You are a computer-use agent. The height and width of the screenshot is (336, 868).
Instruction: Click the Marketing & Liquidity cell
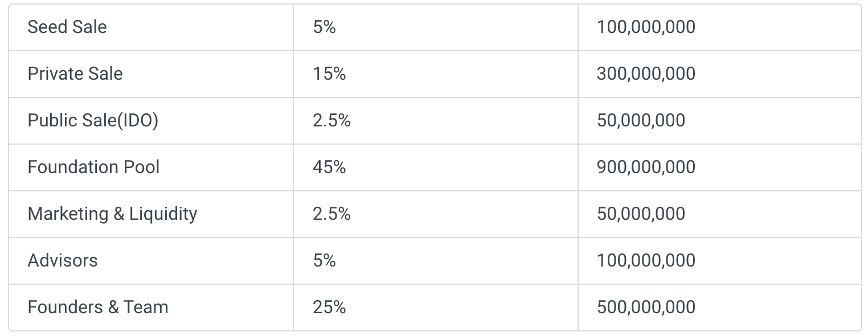click(112, 214)
